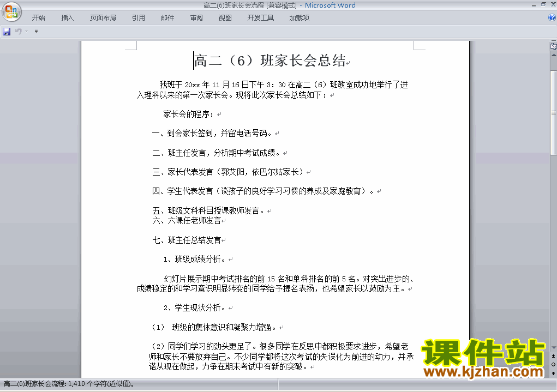Open the 邮件 ribbon tab
557x392 pixels.
coord(167,18)
